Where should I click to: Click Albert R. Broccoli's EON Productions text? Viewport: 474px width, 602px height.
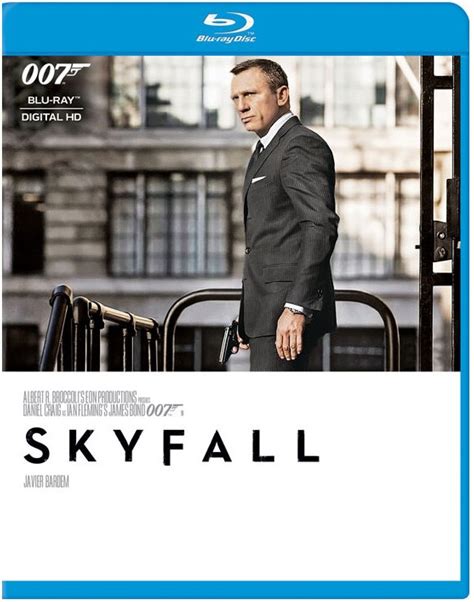pyautogui.click(x=79, y=396)
